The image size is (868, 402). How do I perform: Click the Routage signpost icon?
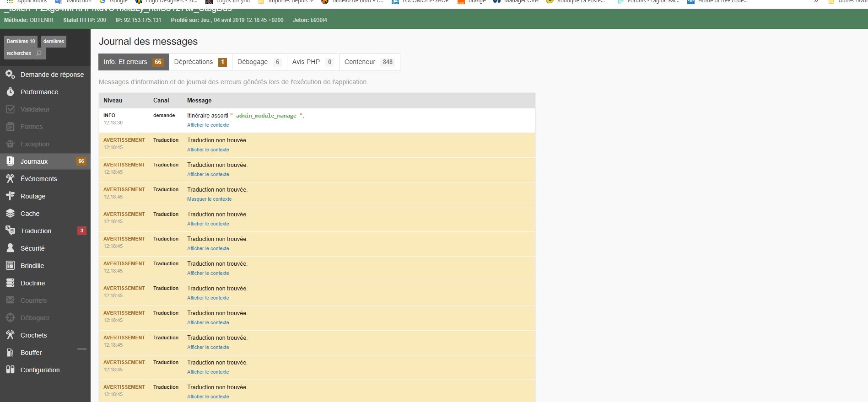tap(10, 196)
